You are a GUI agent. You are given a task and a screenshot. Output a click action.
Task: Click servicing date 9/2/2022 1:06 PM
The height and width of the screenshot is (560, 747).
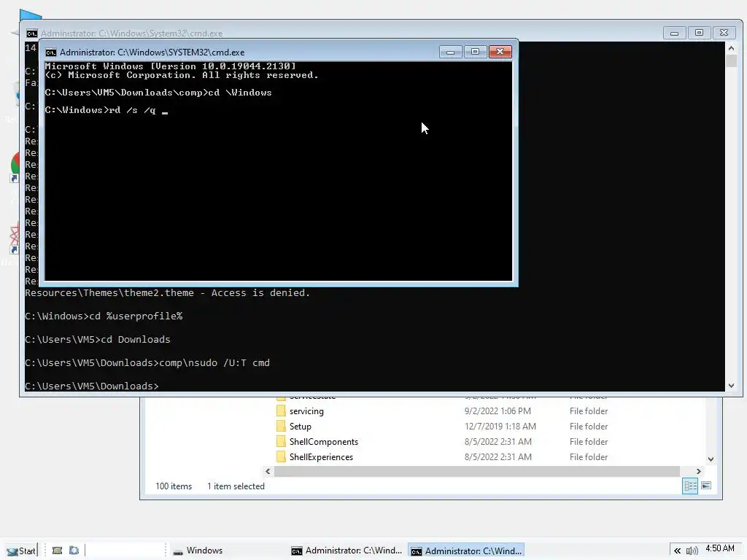(498, 411)
